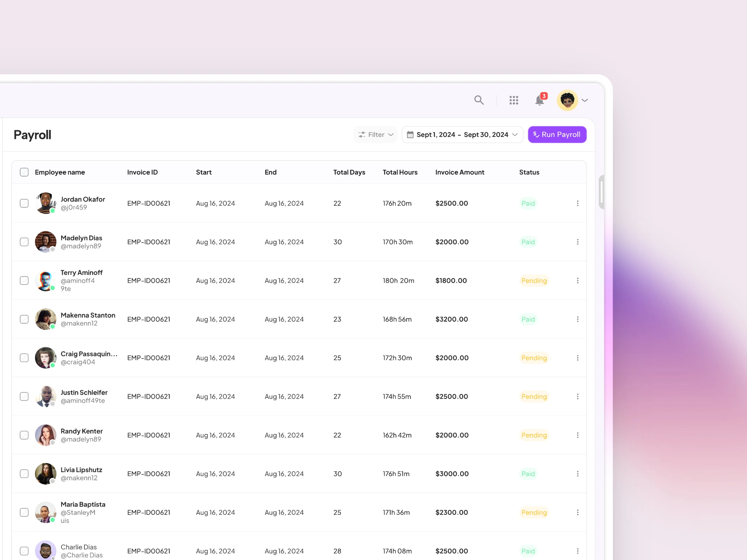Select the Randy Kenter row checkbox
This screenshot has width=747, height=560.
point(24,435)
